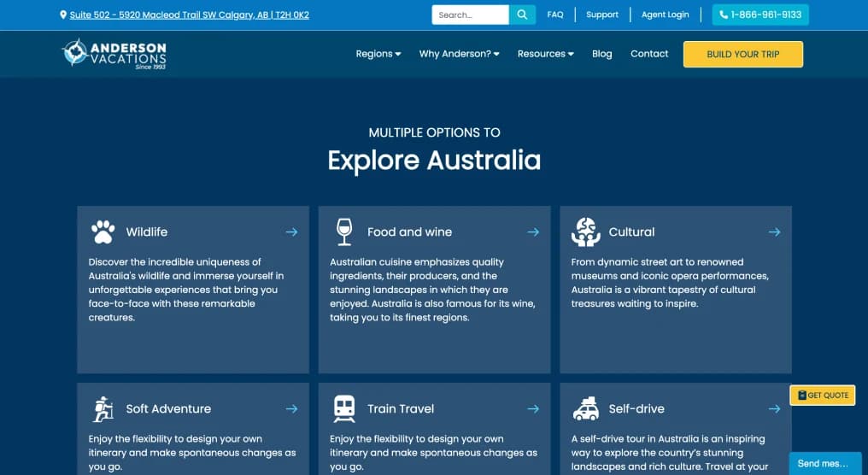Click the Wildlife paw print icon
The height and width of the screenshot is (475, 868).
point(103,232)
